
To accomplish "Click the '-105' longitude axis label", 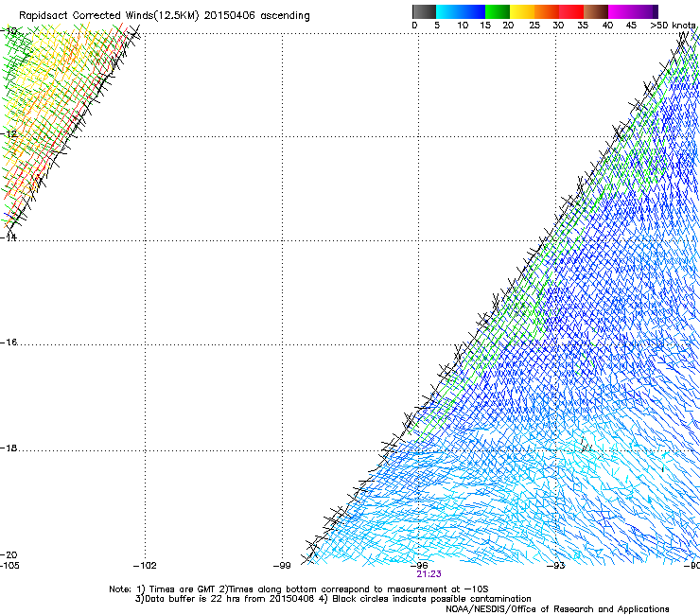I will (x=9, y=566).
